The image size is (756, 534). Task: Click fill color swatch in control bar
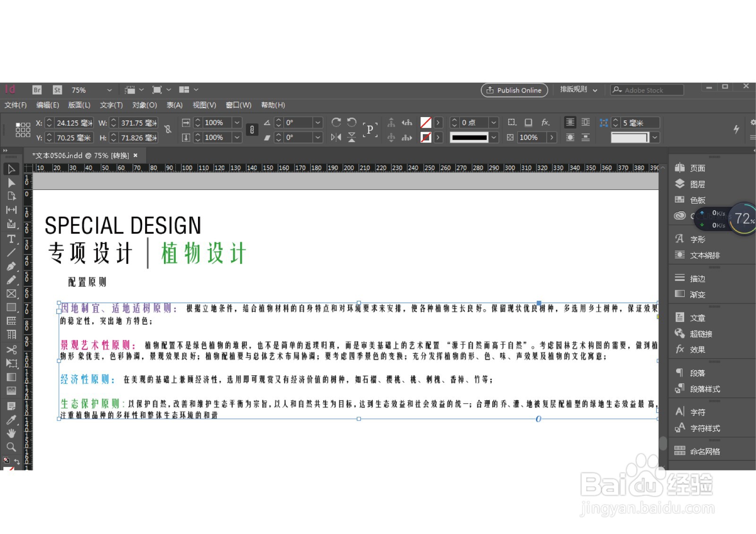click(426, 123)
